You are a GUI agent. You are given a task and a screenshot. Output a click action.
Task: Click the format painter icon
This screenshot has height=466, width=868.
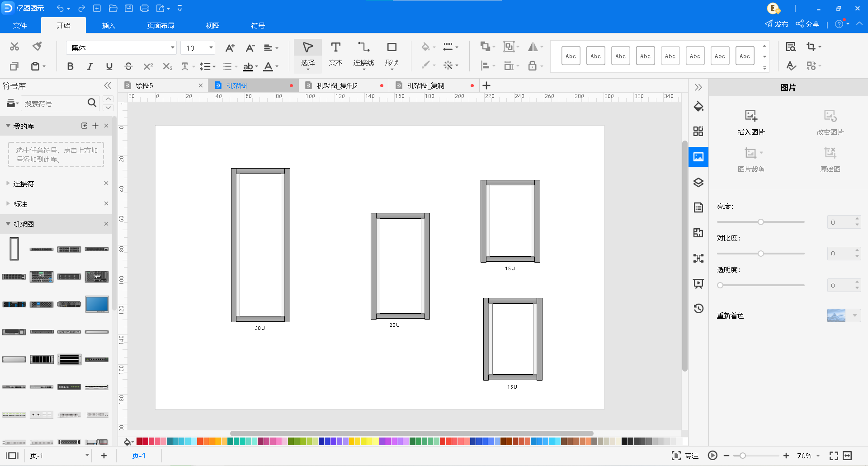coord(37,46)
